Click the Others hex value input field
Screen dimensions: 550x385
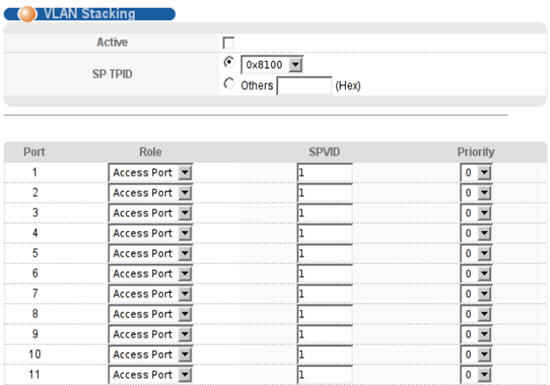point(304,86)
